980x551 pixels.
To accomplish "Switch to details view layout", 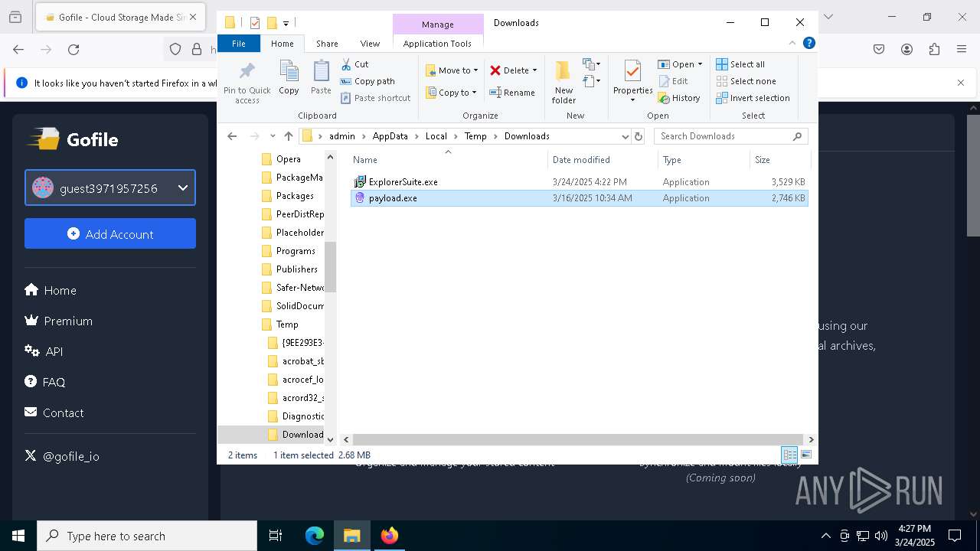I will pyautogui.click(x=789, y=455).
